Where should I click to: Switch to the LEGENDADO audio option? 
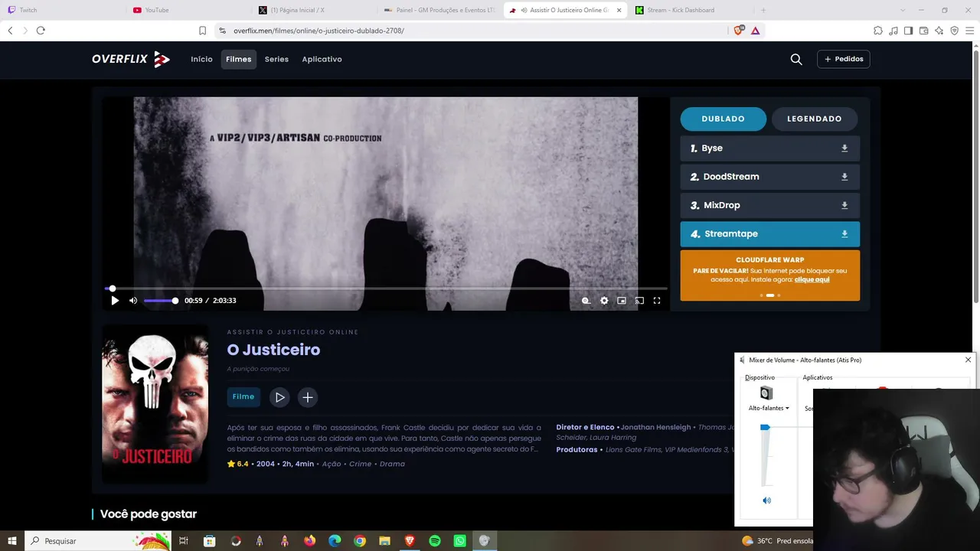[x=814, y=119]
